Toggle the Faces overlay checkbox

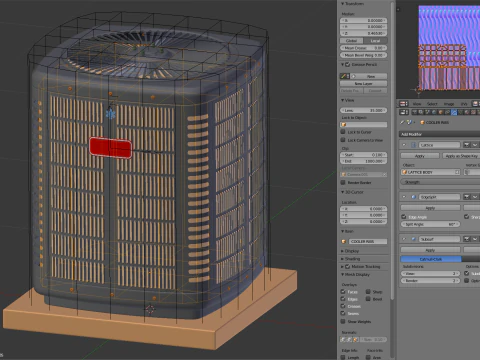[343, 292]
